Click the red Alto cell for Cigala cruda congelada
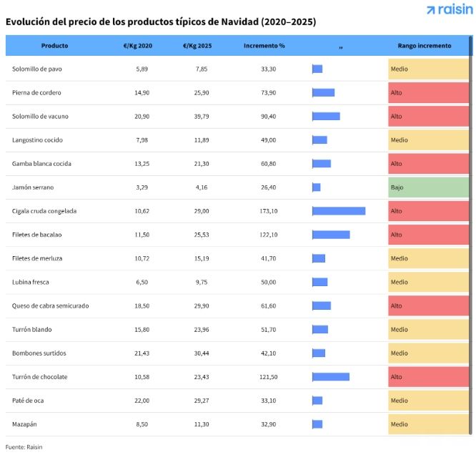476x455 pixels. click(x=428, y=211)
